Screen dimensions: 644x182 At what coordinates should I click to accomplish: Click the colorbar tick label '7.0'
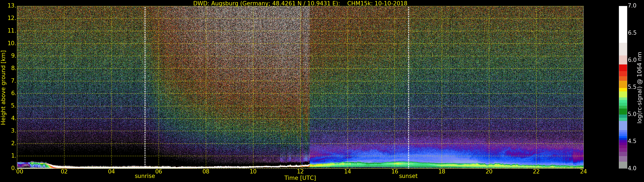click(x=632, y=6)
